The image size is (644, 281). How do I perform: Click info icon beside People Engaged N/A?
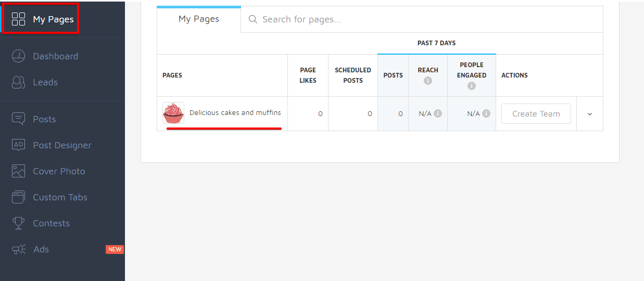click(486, 113)
